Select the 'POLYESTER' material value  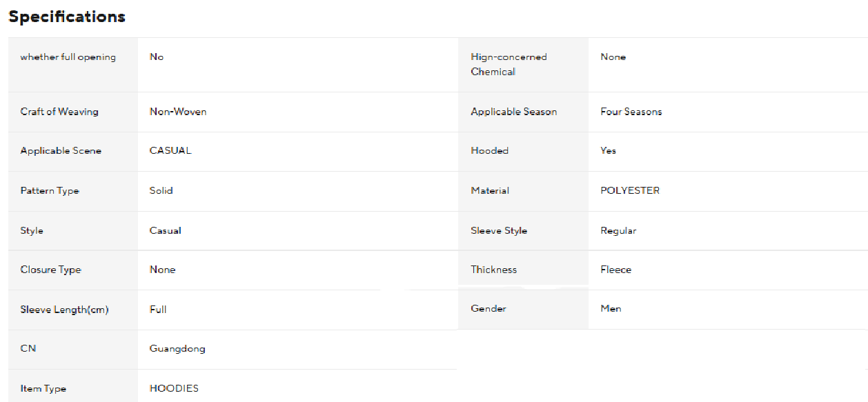coord(630,191)
